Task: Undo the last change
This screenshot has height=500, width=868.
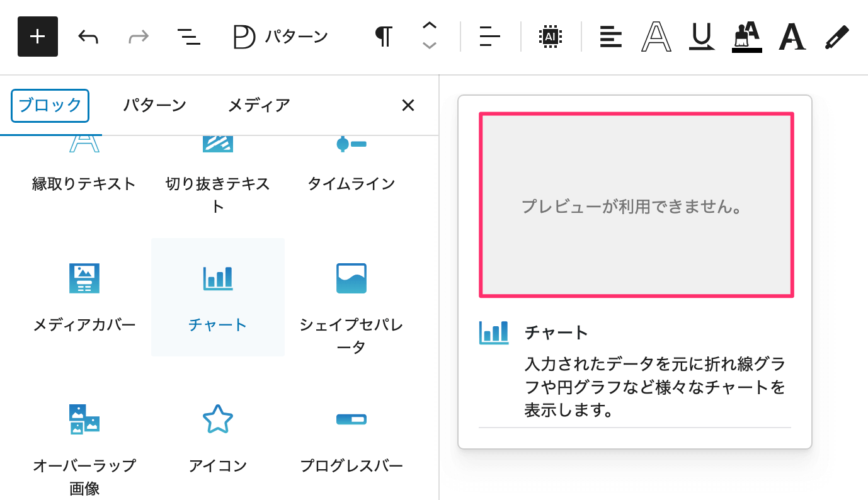Action: click(88, 37)
